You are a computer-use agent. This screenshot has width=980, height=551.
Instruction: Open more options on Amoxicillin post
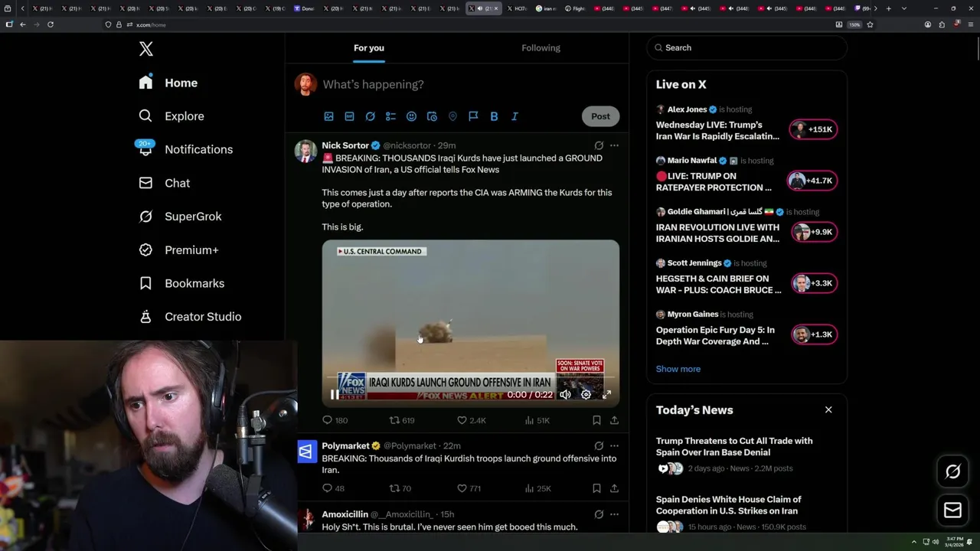coord(614,514)
